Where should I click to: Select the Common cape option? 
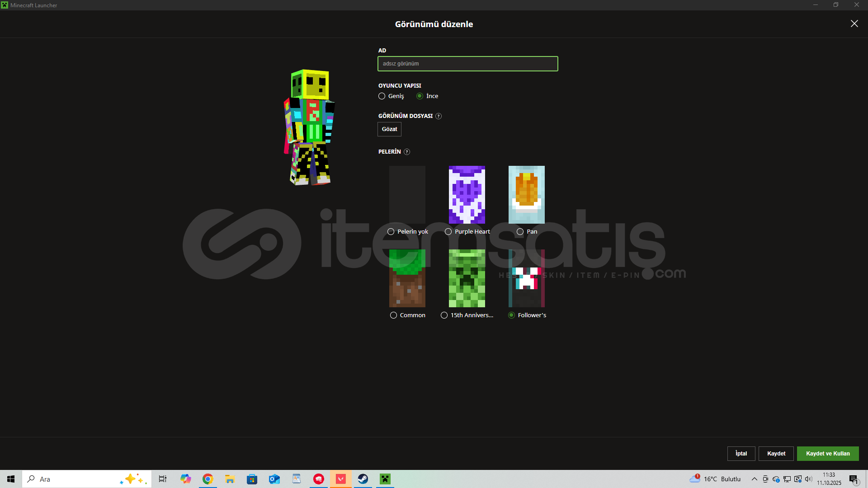click(393, 315)
